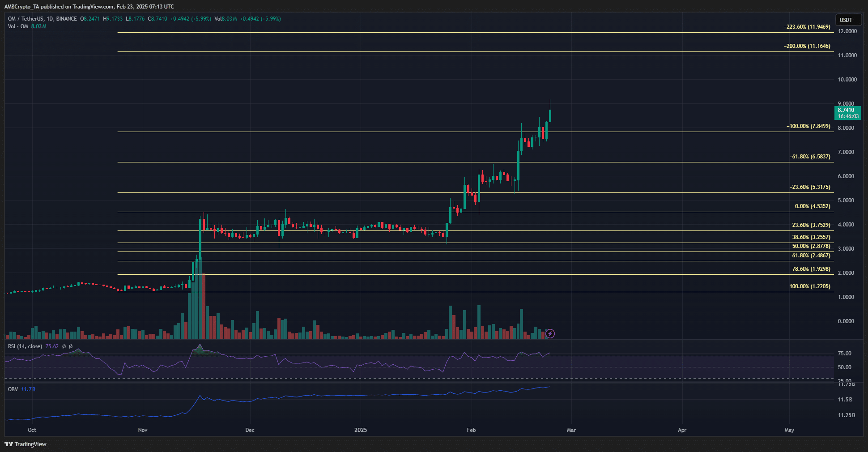This screenshot has height=452, width=868.
Task: Toggle visibility of the RSI value 75.62
Action: 52,346
